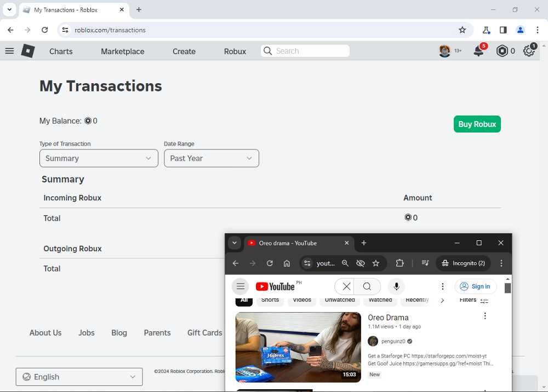The width and height of the screenshot is (548, 392).
Task: Open Roblox hamburger navigation menu
Action: click(x=9, y=51)
